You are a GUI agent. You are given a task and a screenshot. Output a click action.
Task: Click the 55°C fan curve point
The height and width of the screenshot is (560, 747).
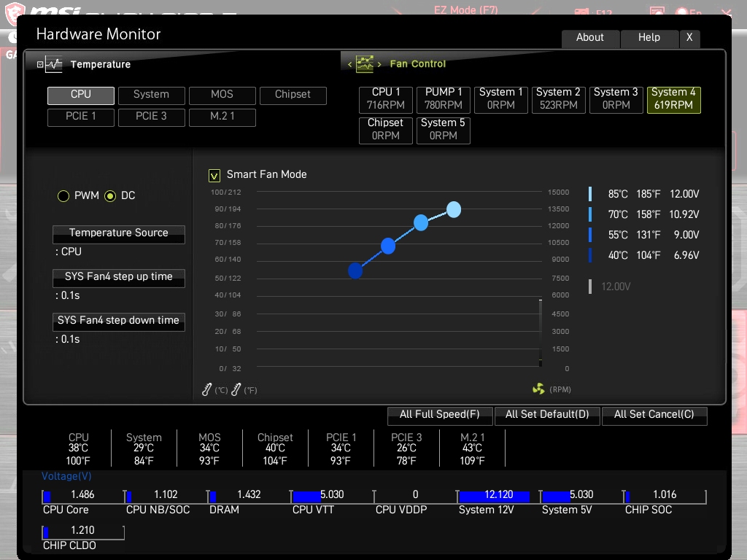(x=388, y=246)
